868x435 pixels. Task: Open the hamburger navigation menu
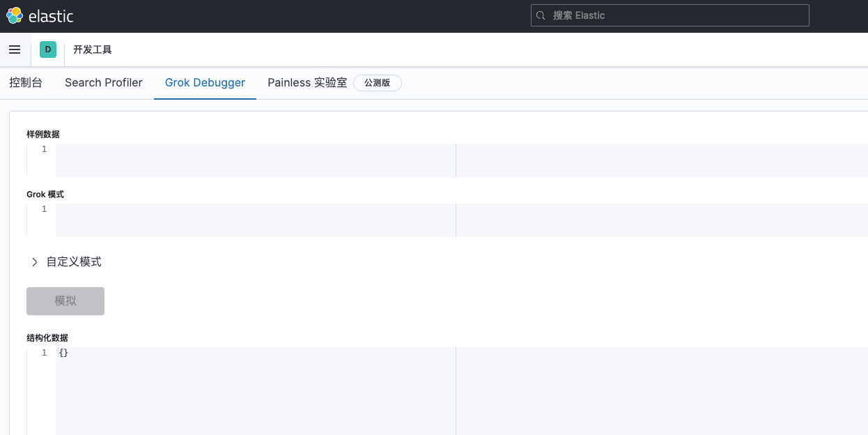pyautogui.click(x=15, y=49)
